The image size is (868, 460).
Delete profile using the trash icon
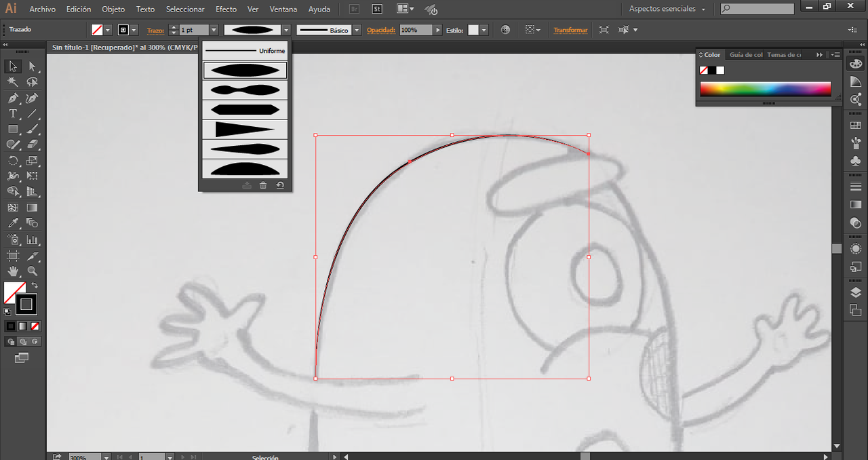pos(263,185)
